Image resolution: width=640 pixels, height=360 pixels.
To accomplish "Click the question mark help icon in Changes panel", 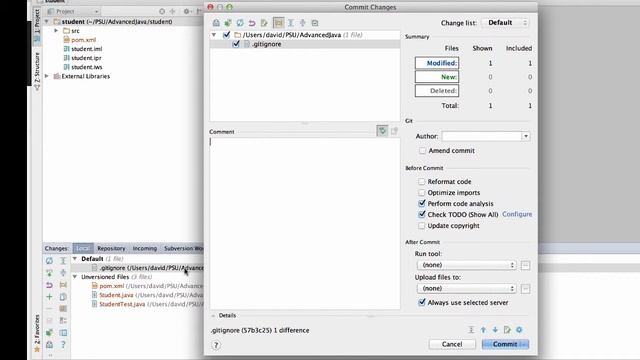I will (x=63, y=344).
